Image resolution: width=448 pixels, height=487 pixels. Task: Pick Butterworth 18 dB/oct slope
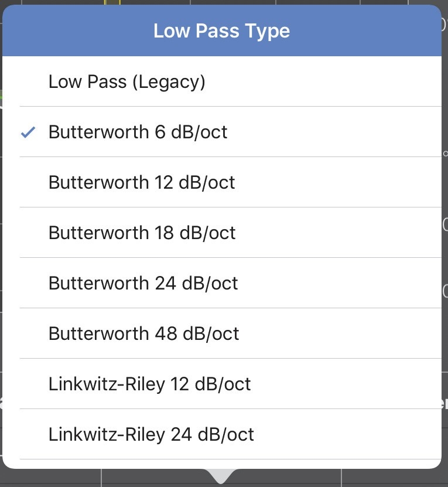coord(142,233)
